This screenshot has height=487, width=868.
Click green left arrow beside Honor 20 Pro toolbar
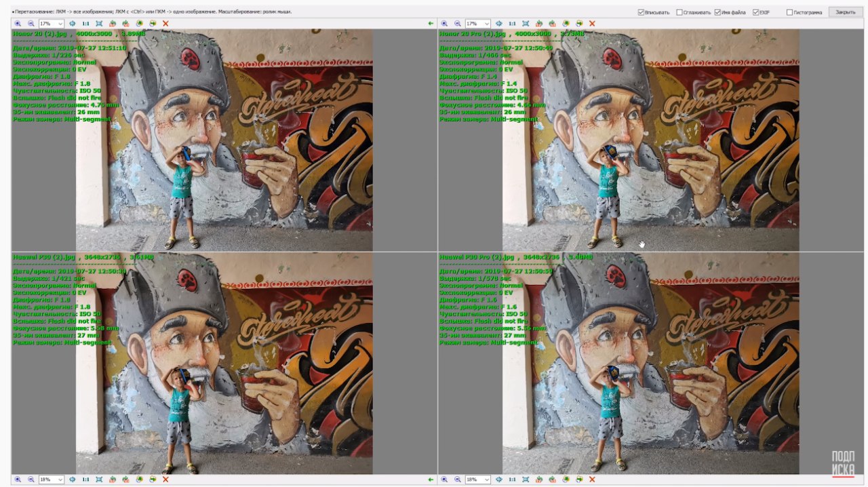(x=431, y=23)
